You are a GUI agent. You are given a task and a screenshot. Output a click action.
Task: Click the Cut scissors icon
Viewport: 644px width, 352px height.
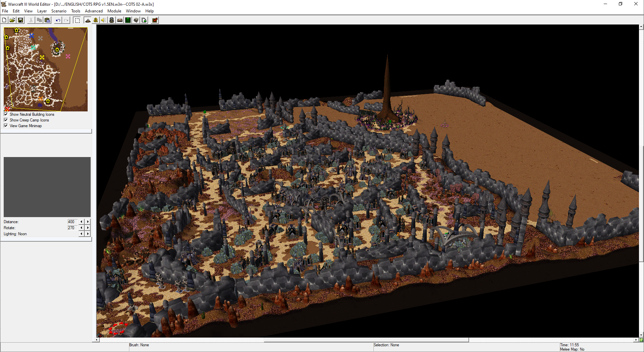31,20
